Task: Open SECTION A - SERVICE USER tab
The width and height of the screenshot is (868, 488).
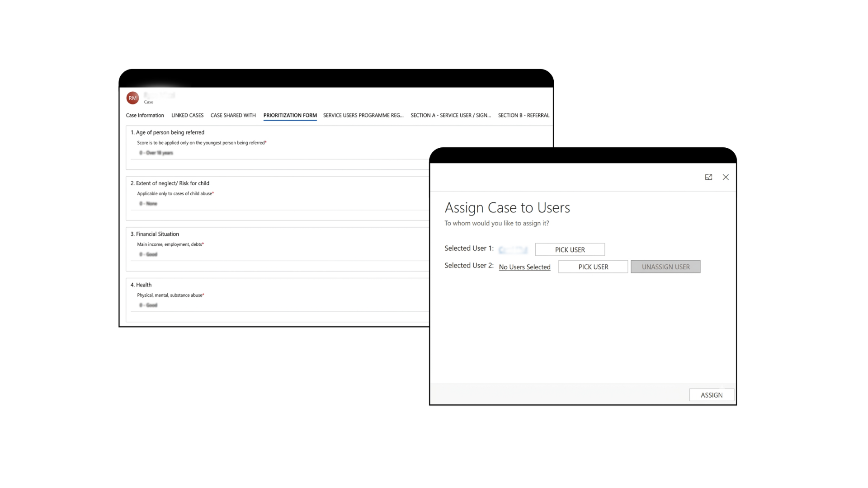Action: pyautogui.click(x=451, y=115)
